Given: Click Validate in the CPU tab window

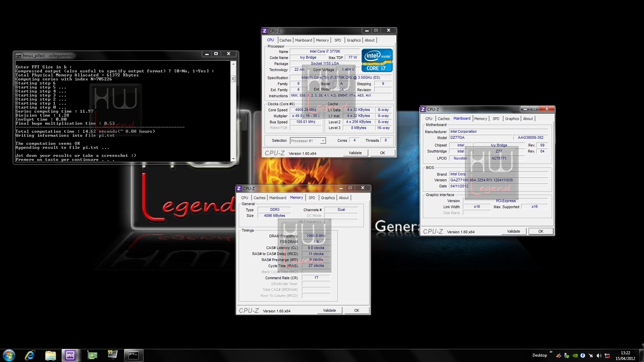Looking at the screenshot, I should [356, 153].
